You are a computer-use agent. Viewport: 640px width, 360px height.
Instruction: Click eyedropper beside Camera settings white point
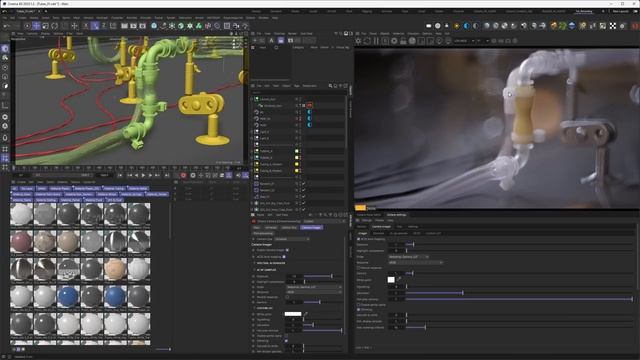pyautogui.click(x=399, y=280)
